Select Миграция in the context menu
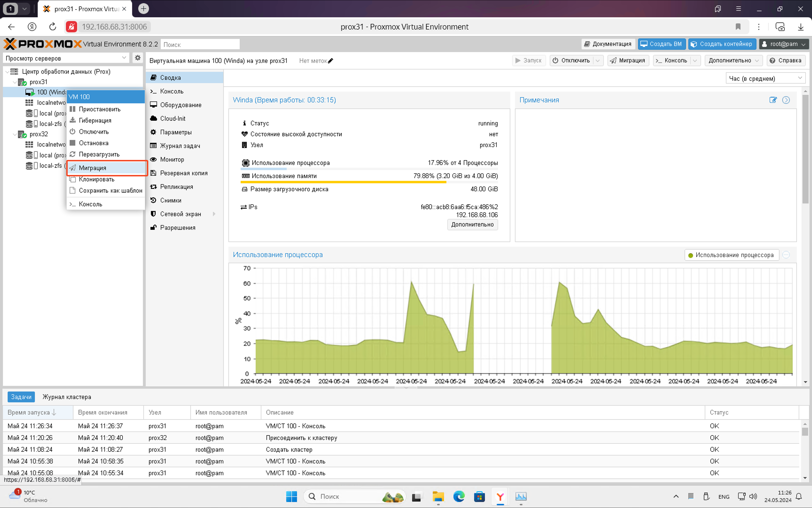Viewport: 812px width, 508px height. click(106, 168)
